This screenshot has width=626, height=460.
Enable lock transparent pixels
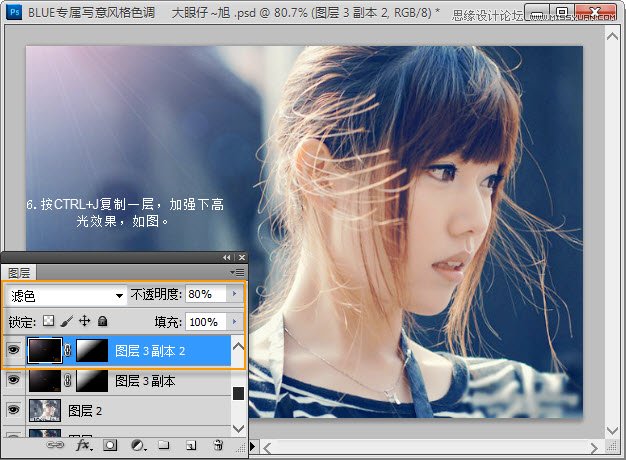pyautogui.click(x=48, y=322)
